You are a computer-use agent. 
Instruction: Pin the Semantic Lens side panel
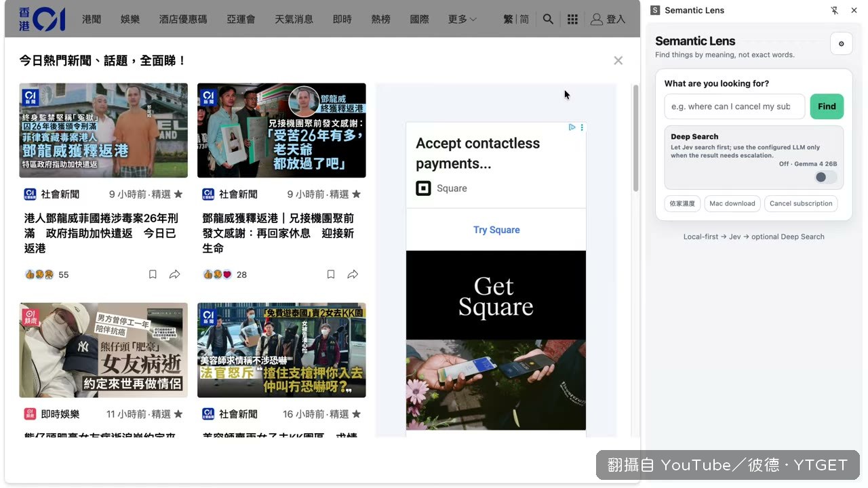[834, 10]
